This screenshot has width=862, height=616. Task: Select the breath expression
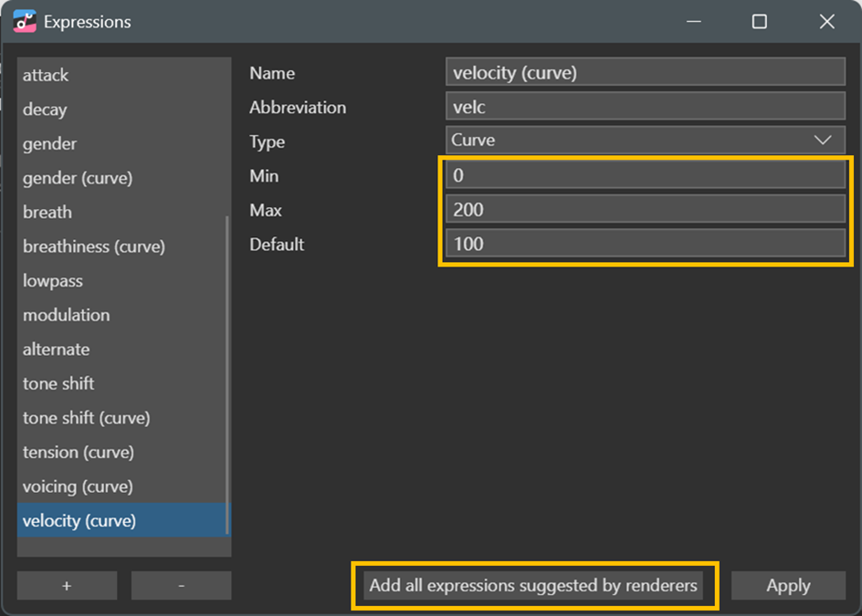[x=123, y=212]
